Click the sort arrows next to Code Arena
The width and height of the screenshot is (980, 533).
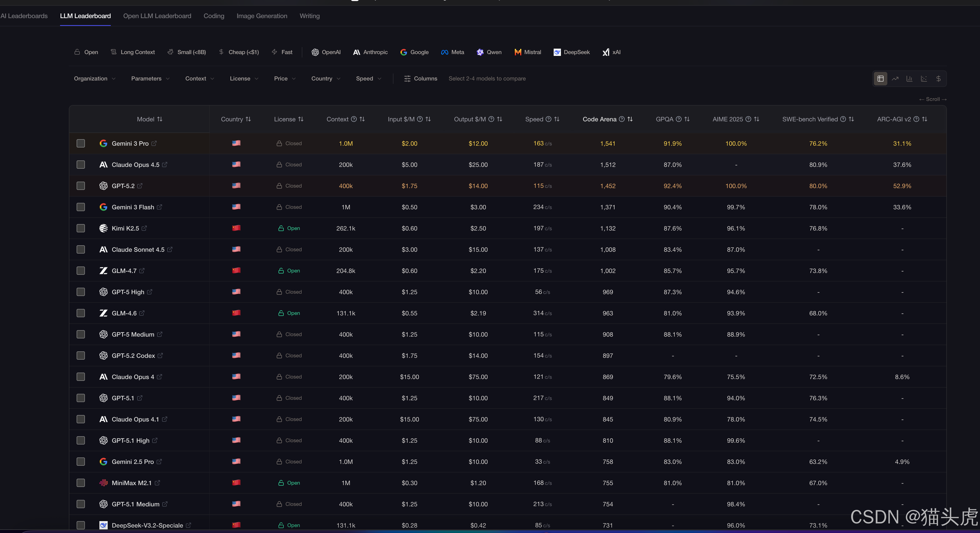click(x=630, y=119)
